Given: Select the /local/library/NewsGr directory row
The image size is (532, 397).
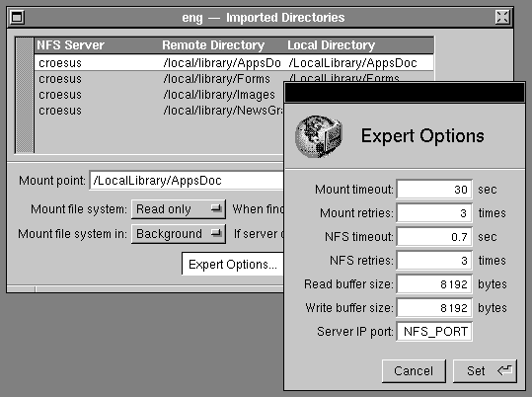Looking at the screenshot, I should coord(159,111).
